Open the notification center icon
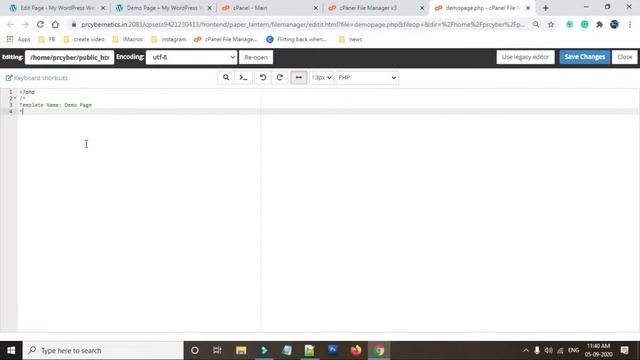Image resolution: width=640 pixels, height=360 pixels. point(624,350)
